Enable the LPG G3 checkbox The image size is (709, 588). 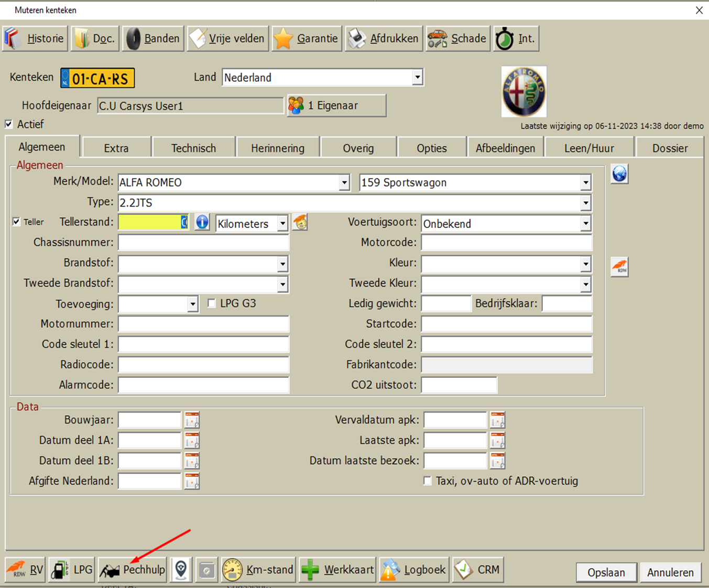[212, 303]
